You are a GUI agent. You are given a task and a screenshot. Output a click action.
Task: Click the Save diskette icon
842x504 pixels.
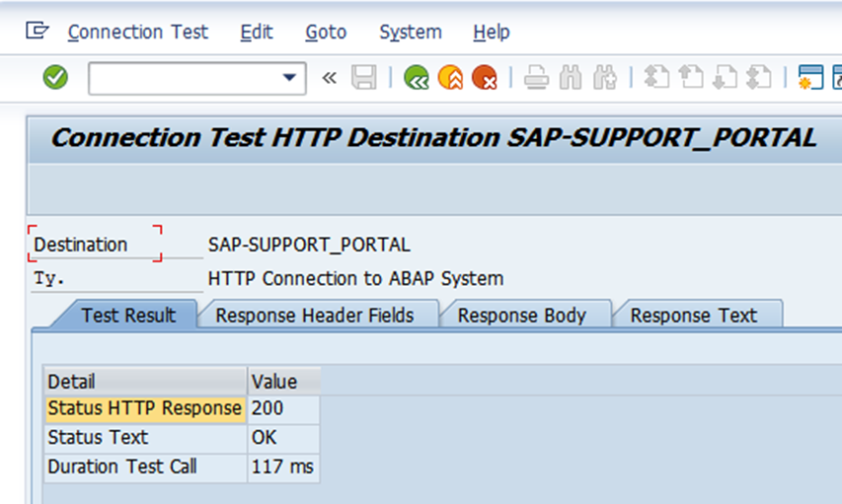pos(363,77)
